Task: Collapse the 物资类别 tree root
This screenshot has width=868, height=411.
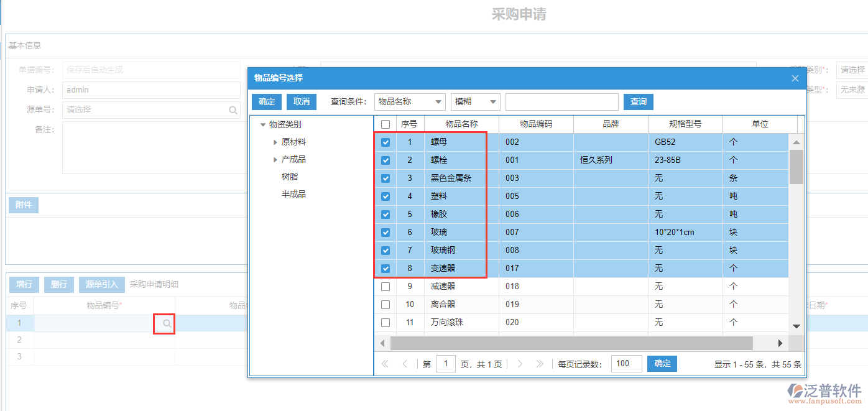Action: point(264,124)
